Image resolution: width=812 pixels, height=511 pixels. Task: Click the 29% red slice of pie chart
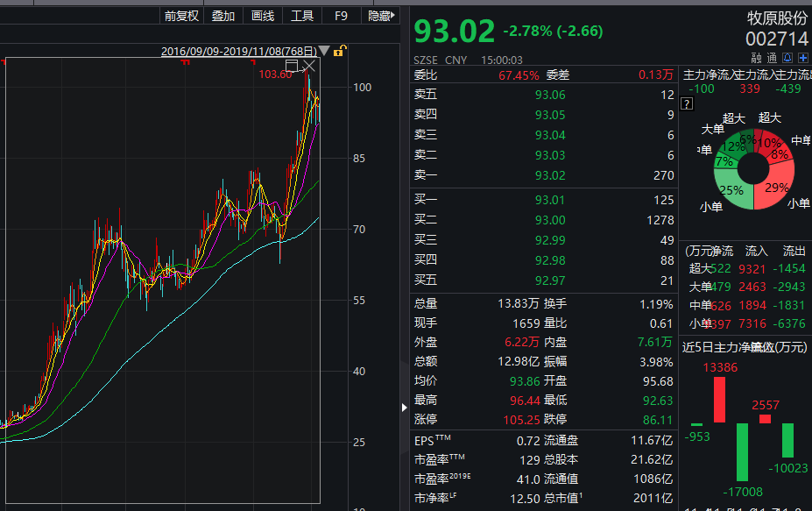pos(773,188)
